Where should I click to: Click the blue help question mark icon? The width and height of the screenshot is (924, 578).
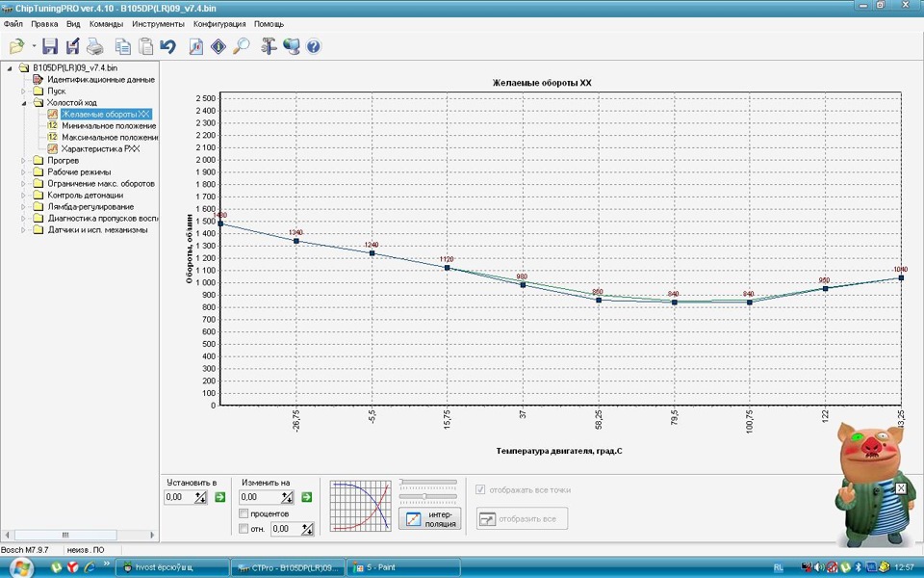[x=313, y=46]
